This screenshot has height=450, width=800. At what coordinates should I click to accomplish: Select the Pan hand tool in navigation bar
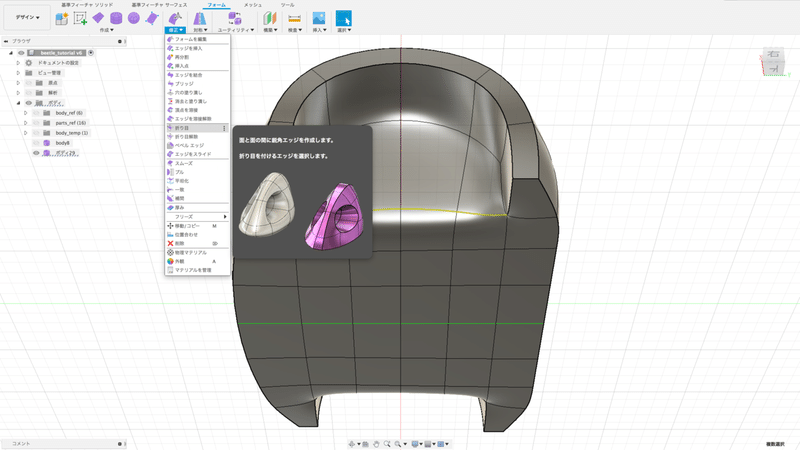(x=375, y=443)
